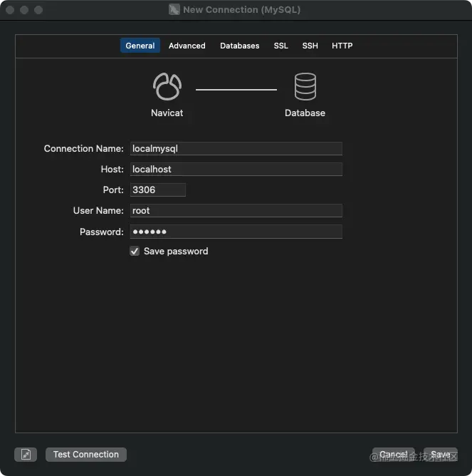The width and height of the screenshot is (472, 476).
Task: Open the Advanced tab
Action: coord(187,46)
